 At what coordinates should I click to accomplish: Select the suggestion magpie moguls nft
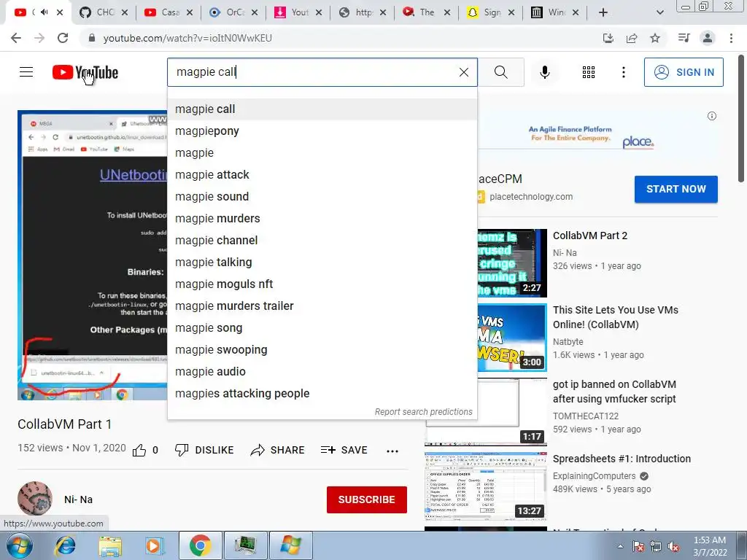[322, 284]
